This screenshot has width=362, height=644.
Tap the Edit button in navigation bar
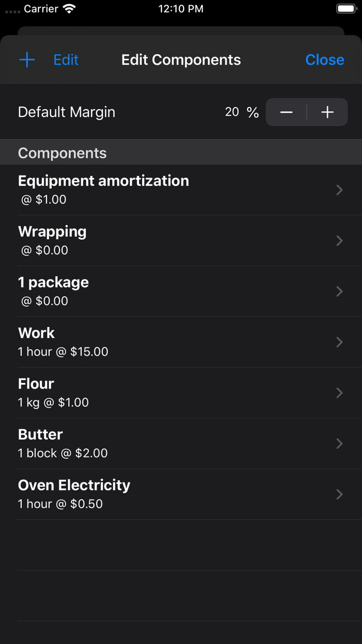(x=66, y=60)
